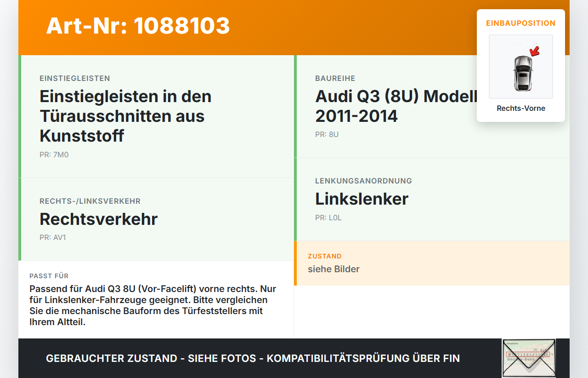Click the PR: L0L code
This screenshot has height=378, width=588.
click(x=328, y=218)
